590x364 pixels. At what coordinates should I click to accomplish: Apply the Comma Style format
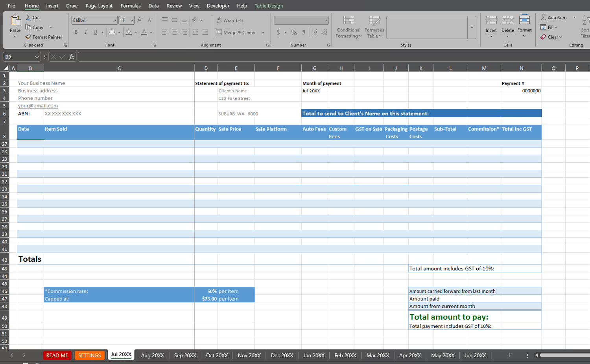304,32
